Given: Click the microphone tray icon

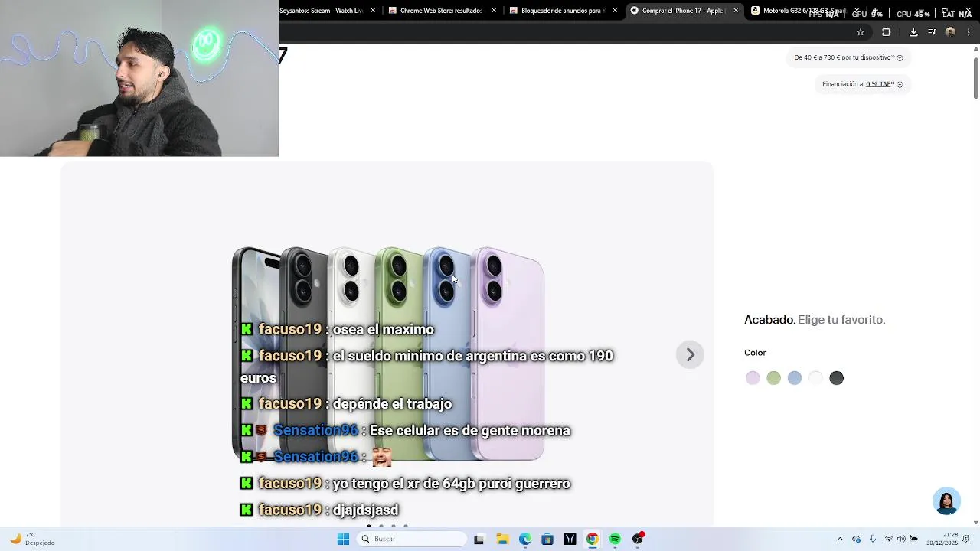Looking at the screenshot, I should [x=872, y=539].
